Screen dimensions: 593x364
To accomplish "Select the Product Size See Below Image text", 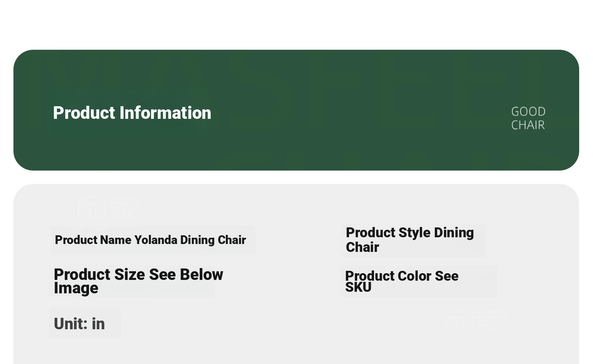I will pos(138,281).
